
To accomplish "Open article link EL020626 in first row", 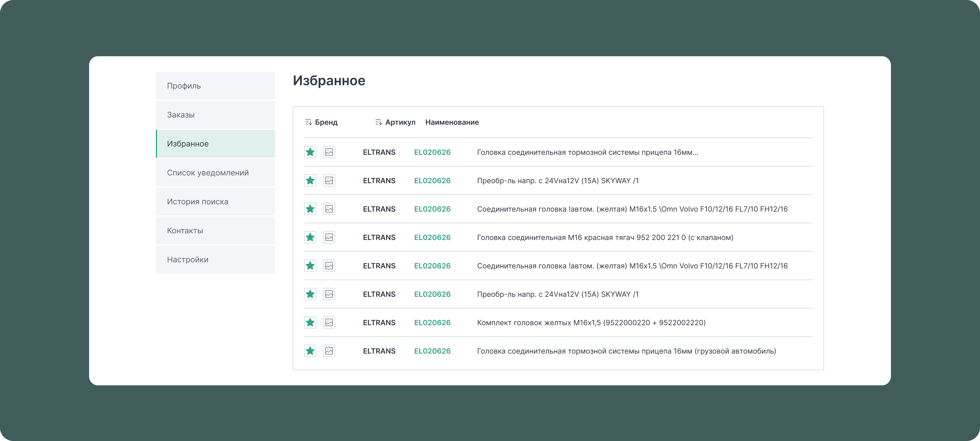I will click(x=432, y=152).
